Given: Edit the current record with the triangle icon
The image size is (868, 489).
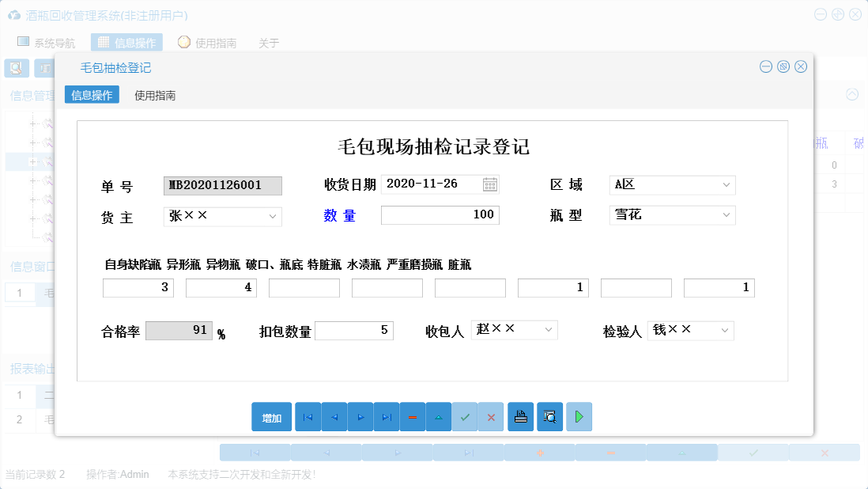Looking at the screenshot, I should tap(439, 417).
